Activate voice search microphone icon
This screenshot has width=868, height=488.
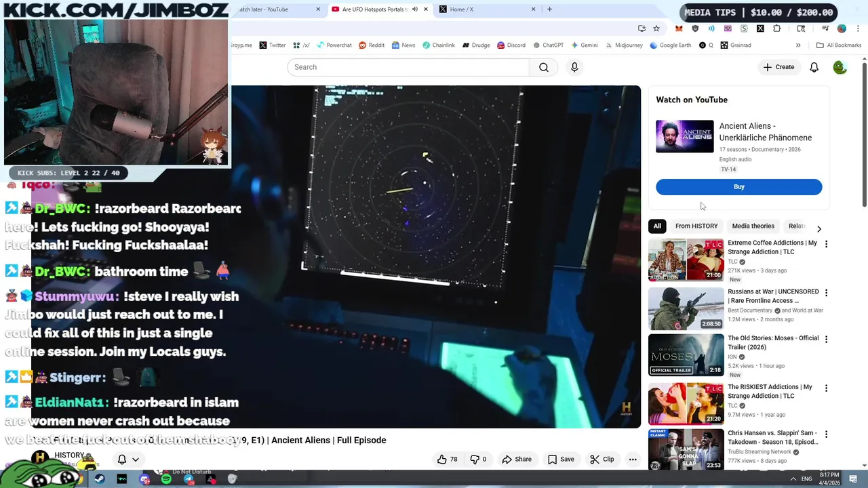[574, 67]
